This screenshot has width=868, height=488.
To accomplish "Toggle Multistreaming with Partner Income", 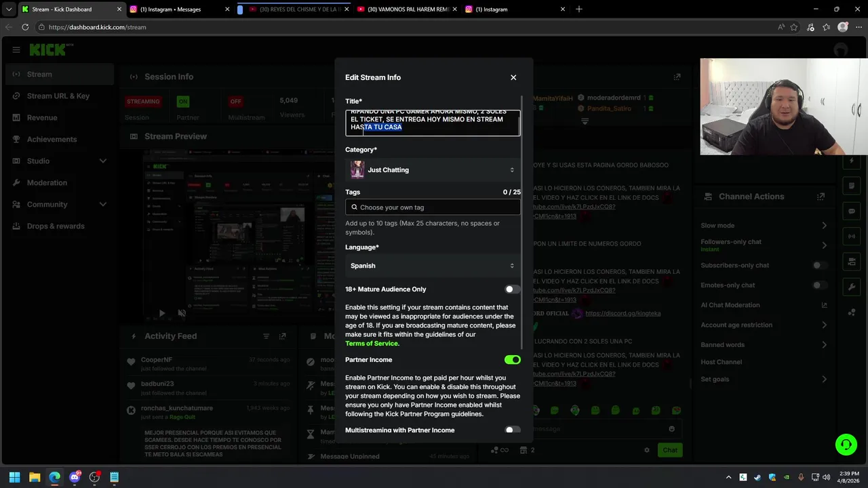I will [x=513, y=430].
